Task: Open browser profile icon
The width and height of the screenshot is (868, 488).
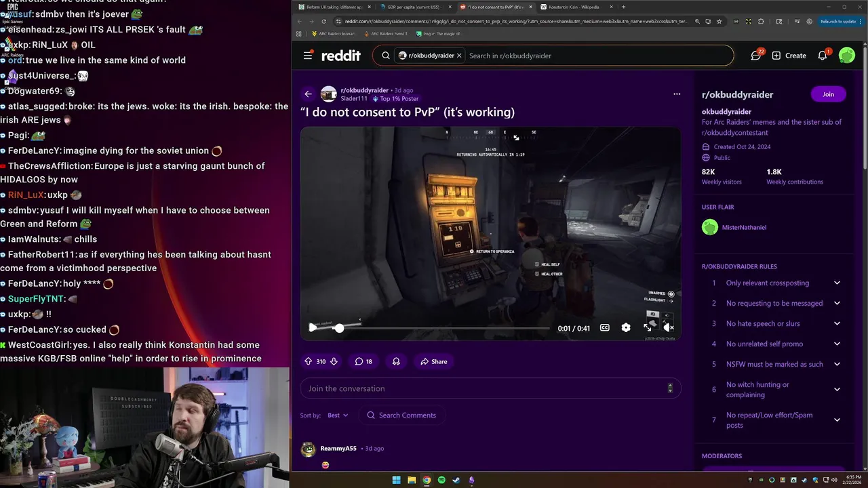Action: 809,21
